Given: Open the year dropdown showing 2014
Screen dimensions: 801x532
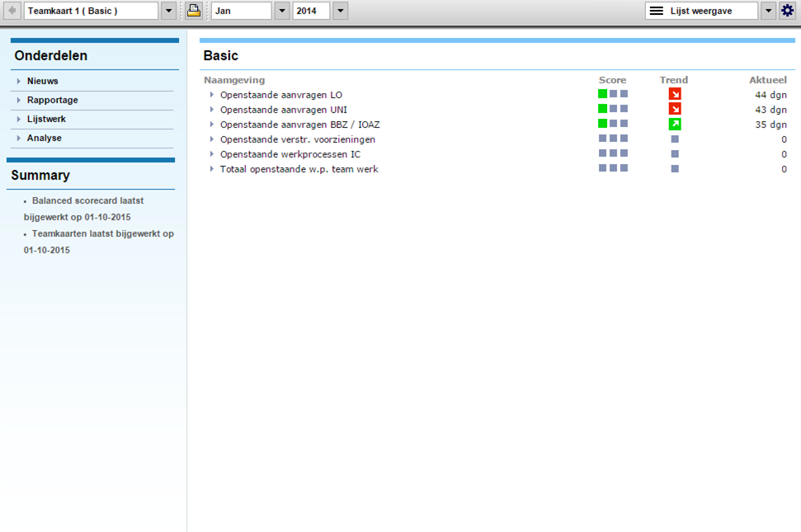Looking at the screenshot, I should pyautogui.click(x=340, y=11).
